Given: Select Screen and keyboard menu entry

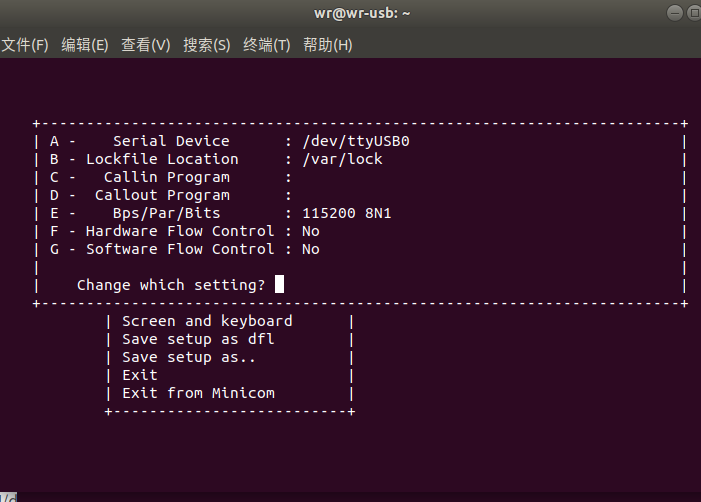Looking at the screenshot, I should (x=207, y=321).
